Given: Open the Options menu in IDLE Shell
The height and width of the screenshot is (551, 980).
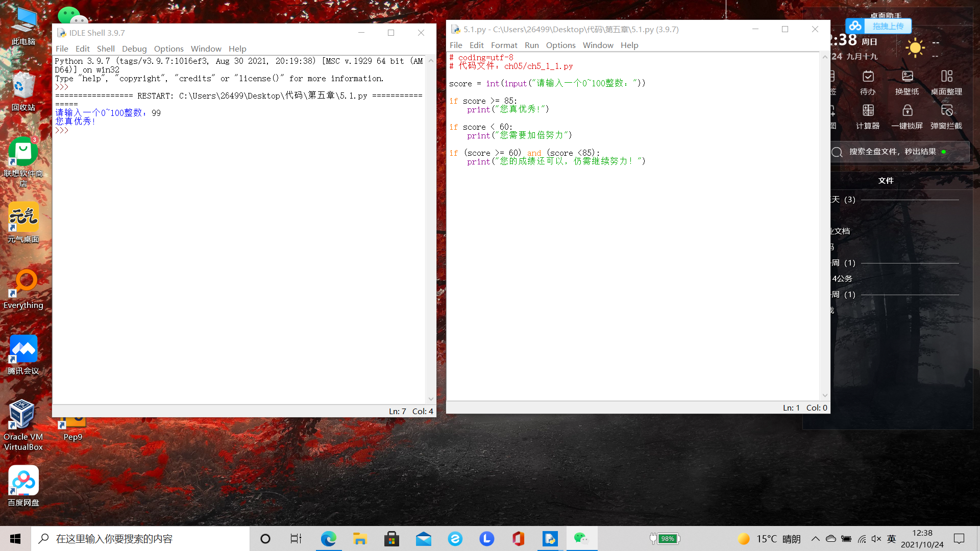Looking at the screenshot, I should point(168,49).
